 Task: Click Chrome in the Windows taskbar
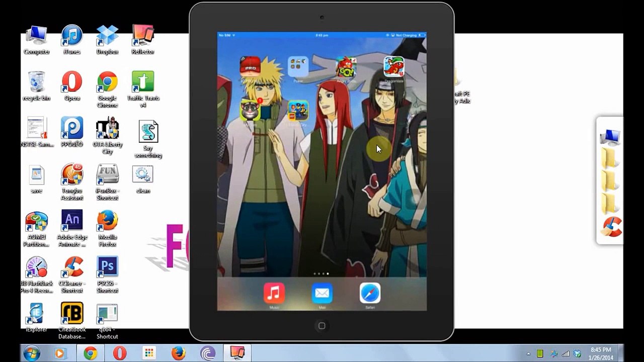91,353
